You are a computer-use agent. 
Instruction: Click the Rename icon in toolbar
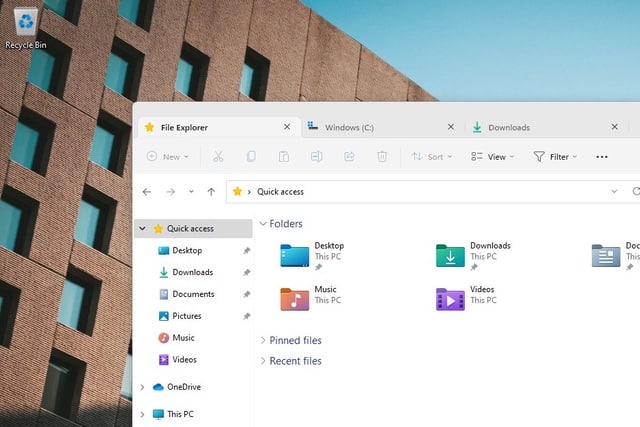(316, 157)
